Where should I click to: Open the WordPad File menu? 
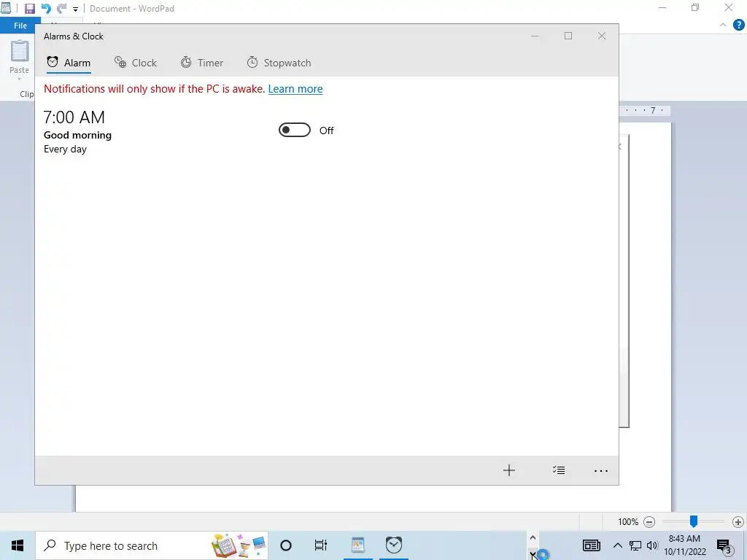tap(20, 26)
